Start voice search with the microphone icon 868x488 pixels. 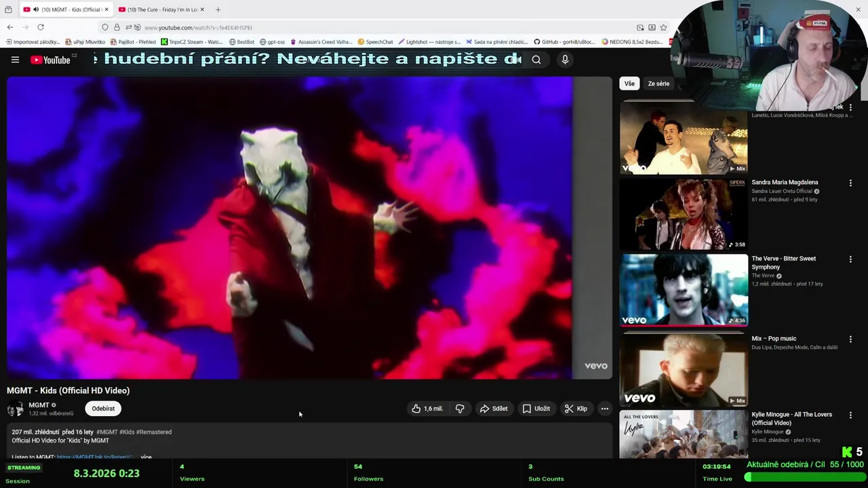click(x=565, y=60)
